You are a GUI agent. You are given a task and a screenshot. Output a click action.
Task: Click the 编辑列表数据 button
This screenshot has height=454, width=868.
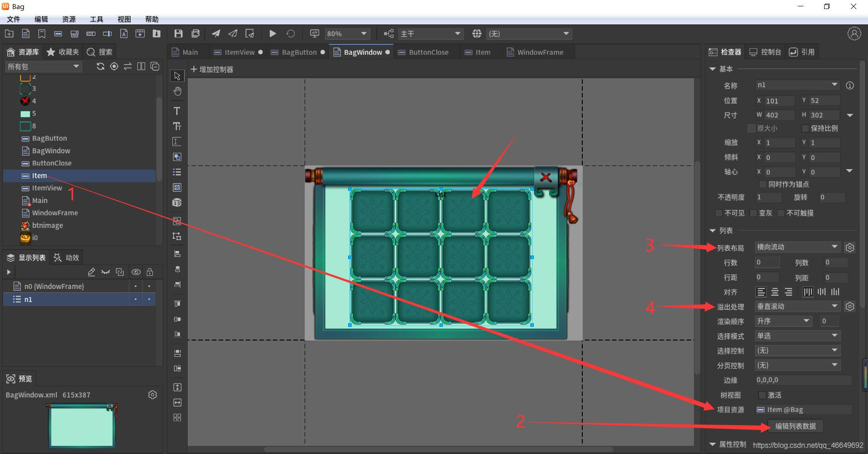[795, 426]
